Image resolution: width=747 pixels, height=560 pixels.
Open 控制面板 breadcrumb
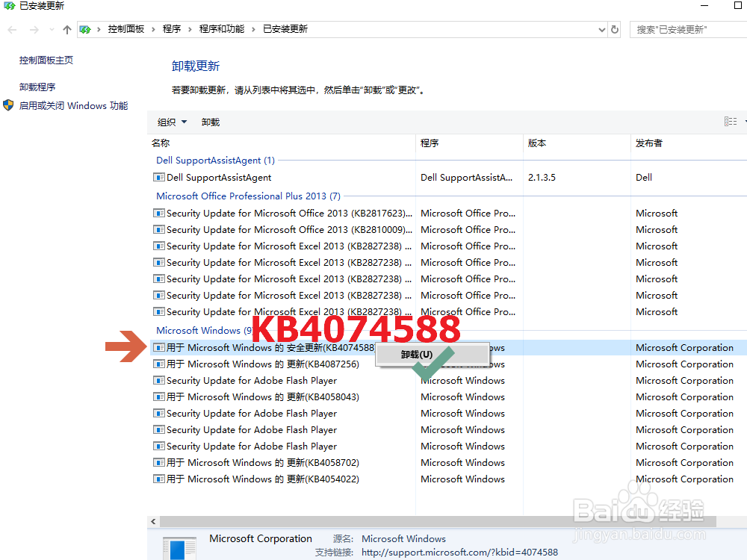[x=126, y=29]
